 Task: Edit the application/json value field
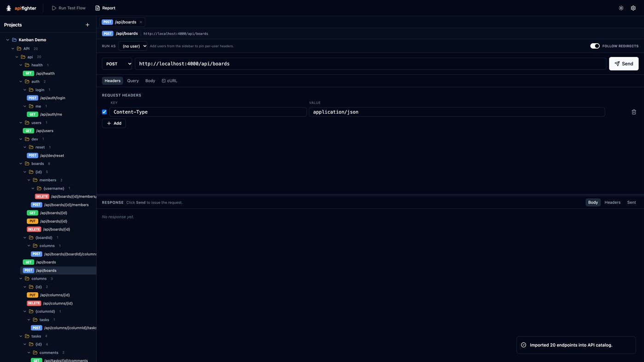(457, 112)
